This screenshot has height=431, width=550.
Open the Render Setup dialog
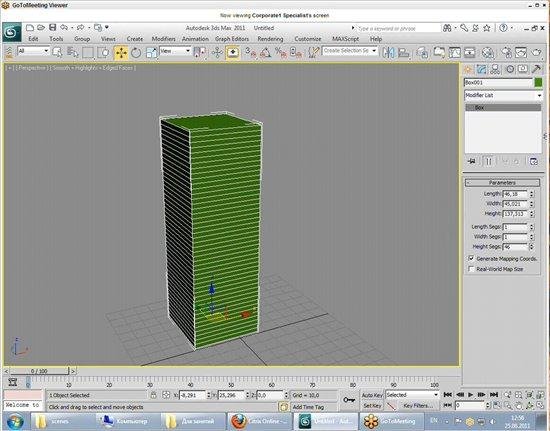pyautogui.click(x=507, y=53)
